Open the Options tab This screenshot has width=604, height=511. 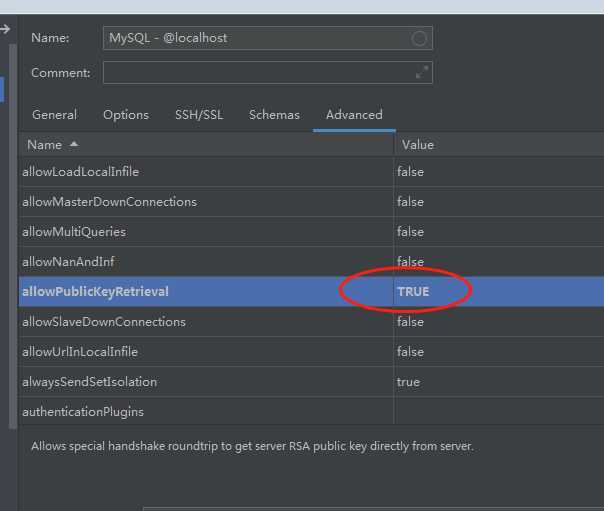[x=126, y=115]
